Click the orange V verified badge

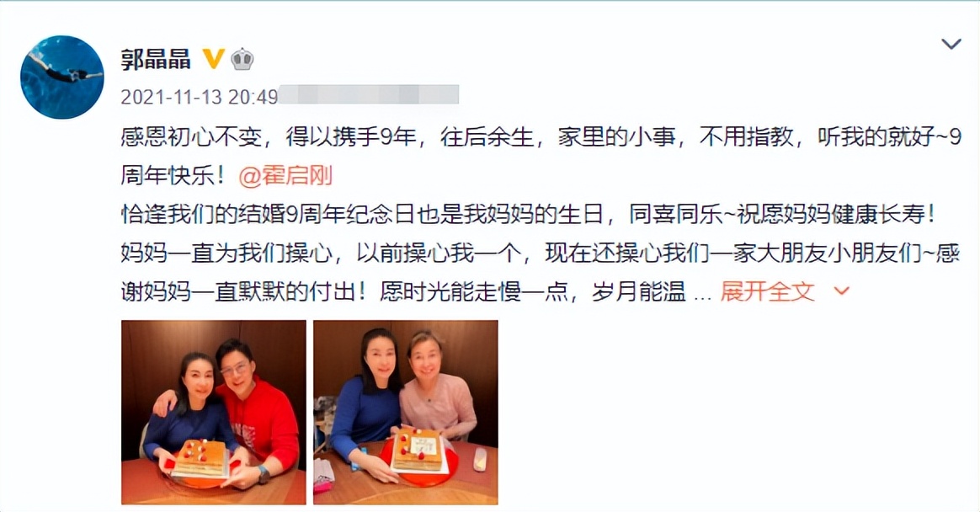(x=213, y=60)
